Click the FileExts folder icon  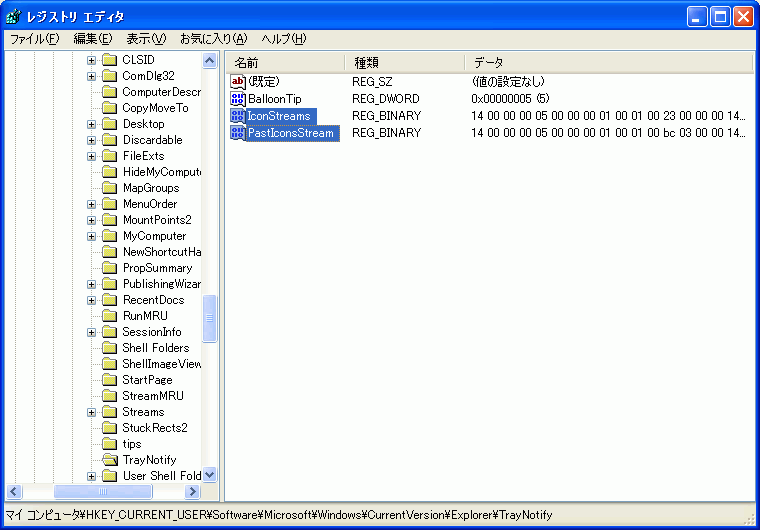point(110,156)
